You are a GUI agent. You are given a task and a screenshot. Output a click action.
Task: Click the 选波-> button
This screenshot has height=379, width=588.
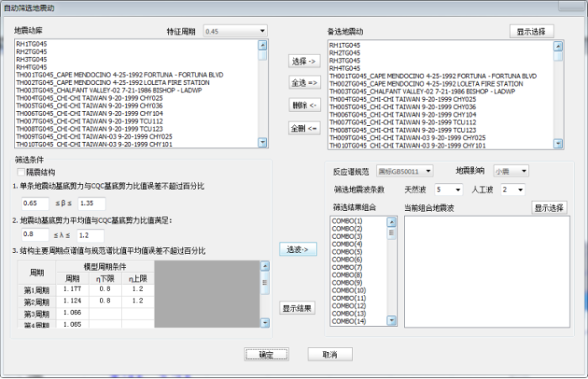pos(297,250)
